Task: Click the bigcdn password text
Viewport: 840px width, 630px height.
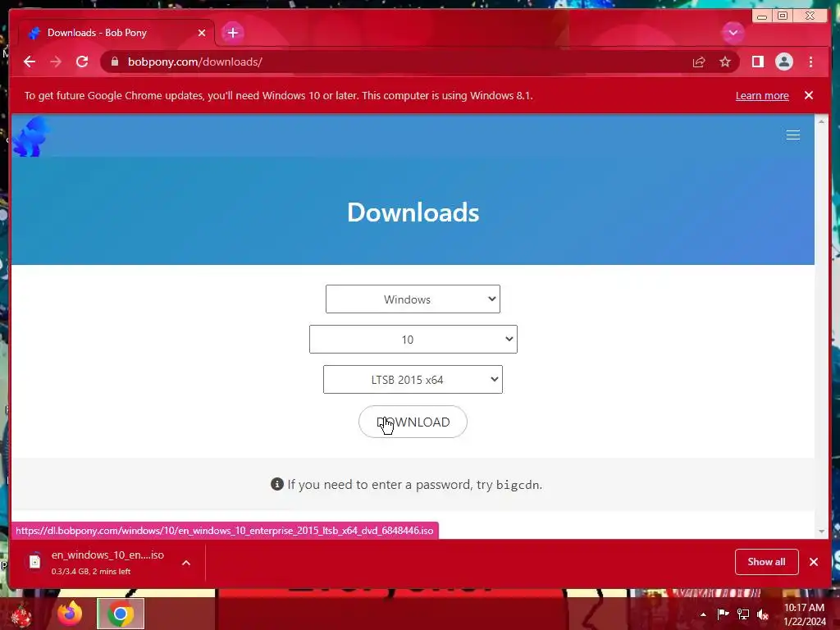Action: pos(518,485)
